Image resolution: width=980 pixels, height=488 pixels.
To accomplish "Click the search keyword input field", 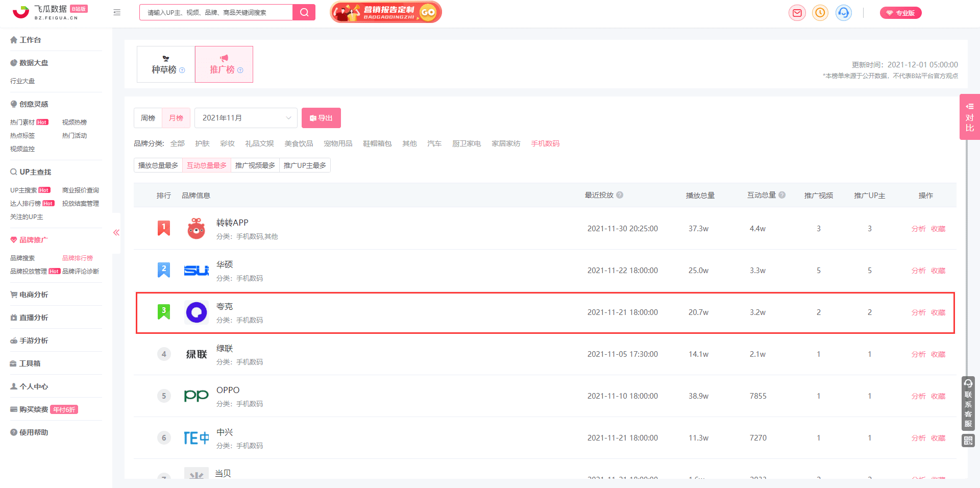I will click(x=216, y=12).
